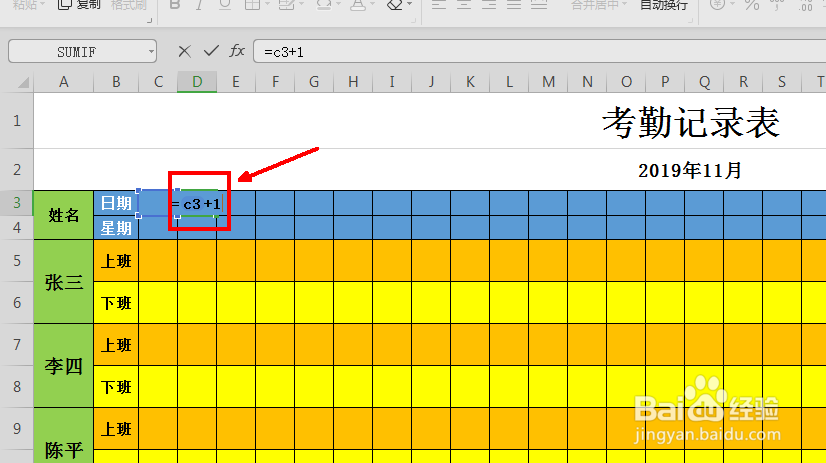Select the 姓名 header cell
This screenshot has width=826, height=463.
[64, 215]
